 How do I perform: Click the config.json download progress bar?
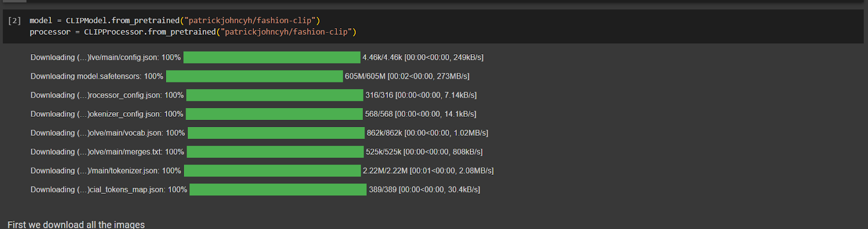click(x=272, y=58)
